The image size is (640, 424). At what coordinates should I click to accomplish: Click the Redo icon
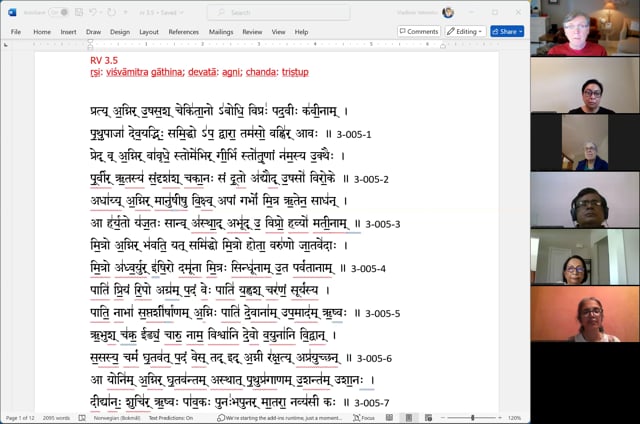click(x=111, y=12)
